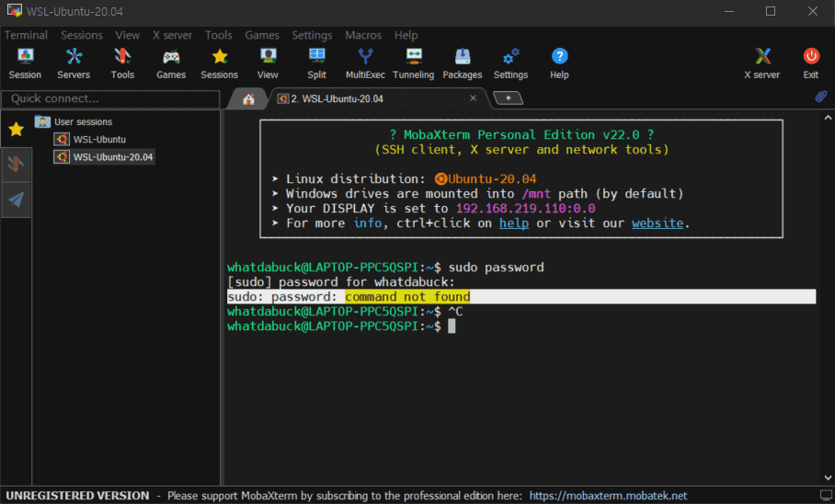Open the Help menu
The height and width of the screenshot is (504, 835).
[x=406, y=35]
